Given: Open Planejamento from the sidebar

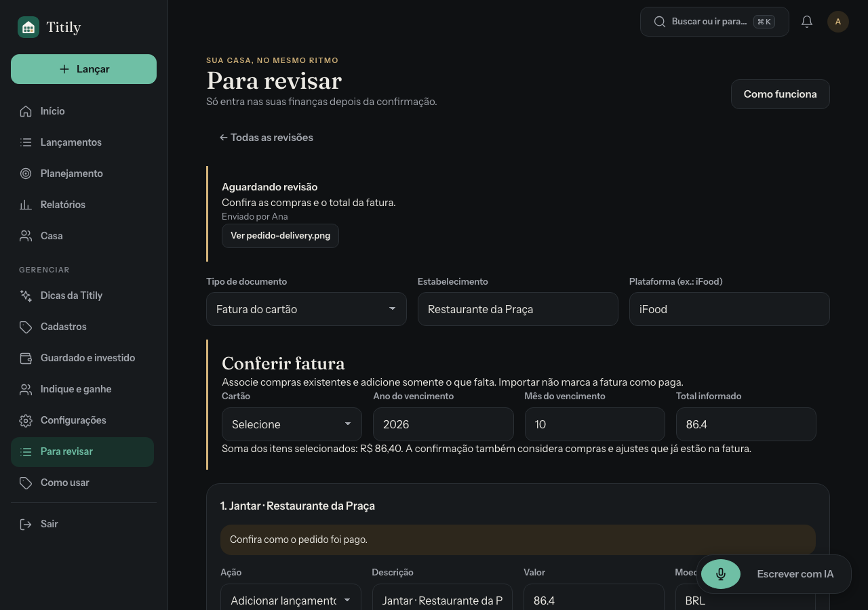Looking at the screenshot, I should coord(83,174).
